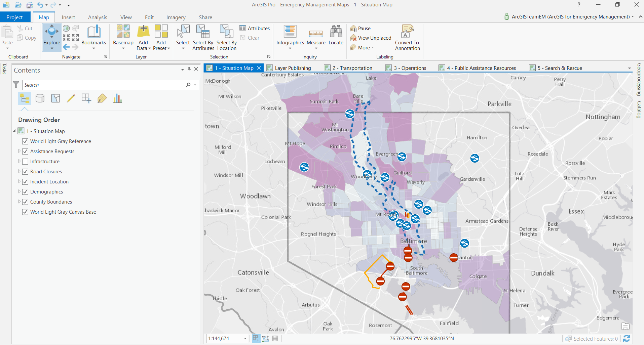Enable the Infrastructure layer
This screenshot has height=345, width=644.
click(x=25, y=162)
